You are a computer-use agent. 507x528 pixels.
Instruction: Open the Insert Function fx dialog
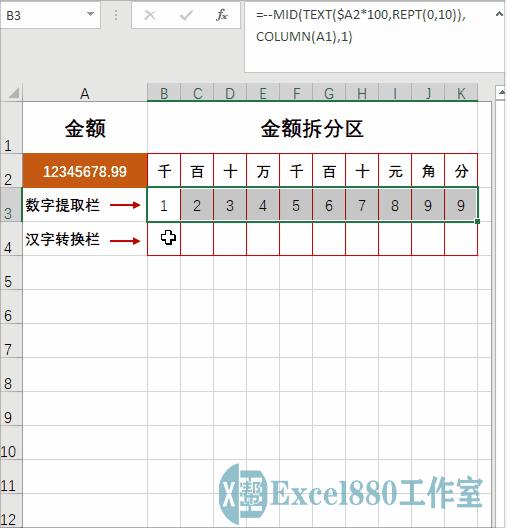(222, 15)
